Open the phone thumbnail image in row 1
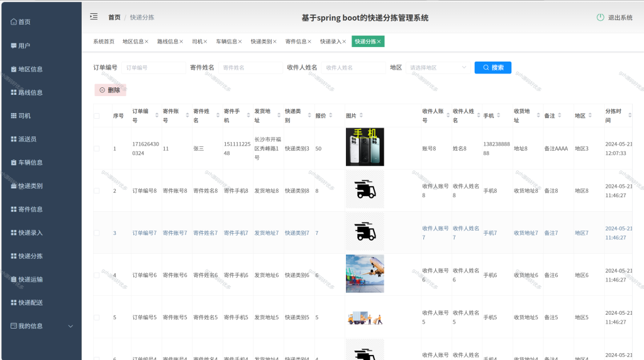This screenshot has height=360, width=644. [365, 146]
